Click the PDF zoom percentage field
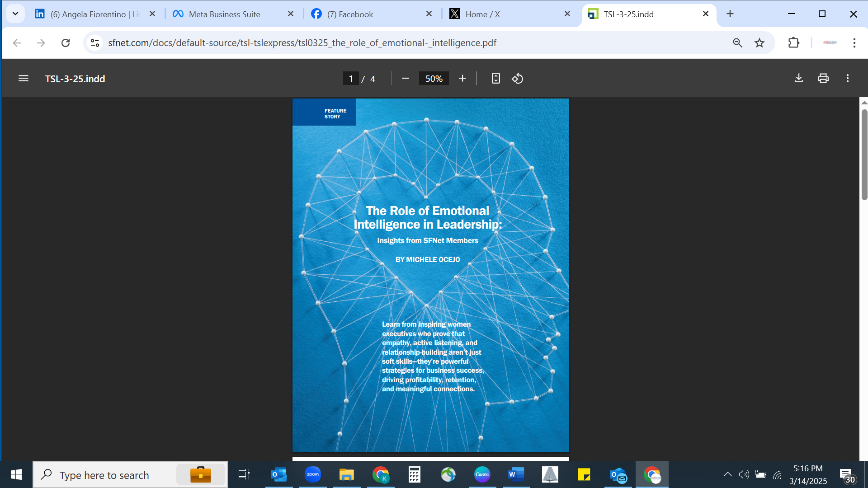 pyautogui.click(x=434, y=79)
